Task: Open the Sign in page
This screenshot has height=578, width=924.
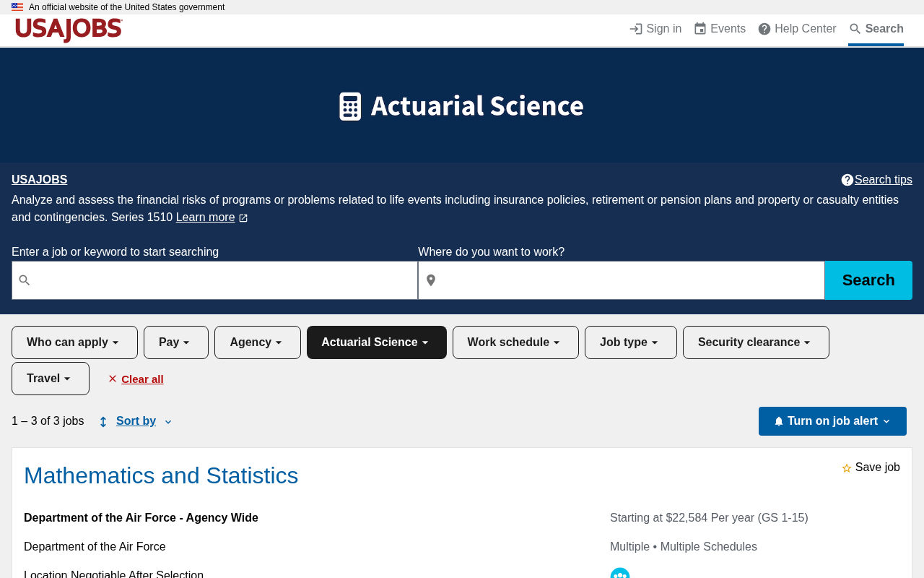Action: point(655,29)
